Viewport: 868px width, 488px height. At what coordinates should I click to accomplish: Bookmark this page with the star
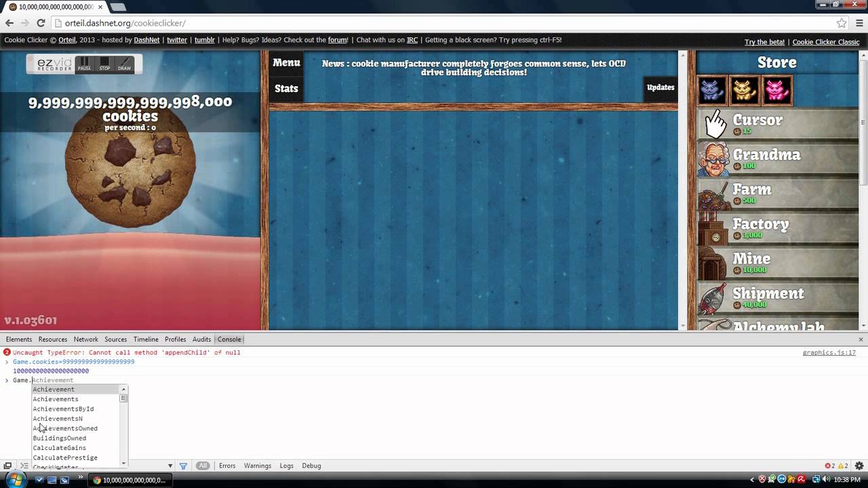point(842,23)
